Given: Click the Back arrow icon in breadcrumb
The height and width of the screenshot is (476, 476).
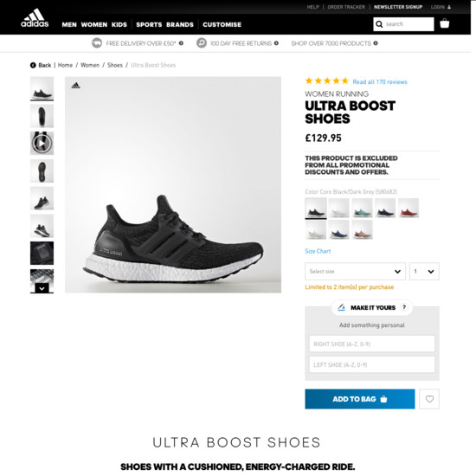Looking at the screenshot, I should coord(33,65).
